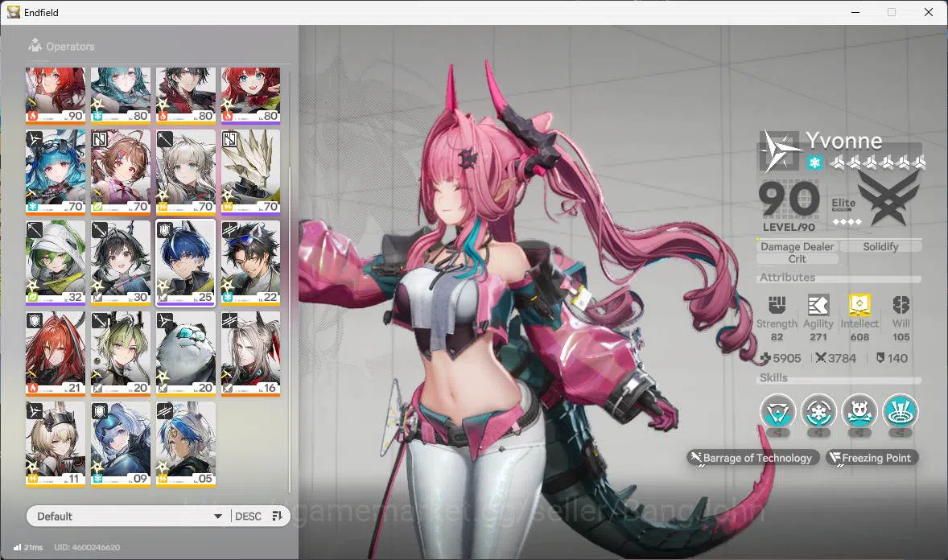Select the level 32 green-haired operator portrait

(x=55, y=262)
